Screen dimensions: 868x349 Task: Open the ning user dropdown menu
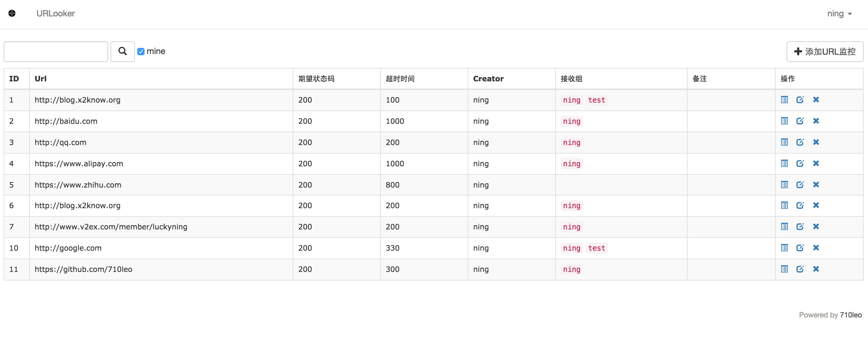pos(839,13)
